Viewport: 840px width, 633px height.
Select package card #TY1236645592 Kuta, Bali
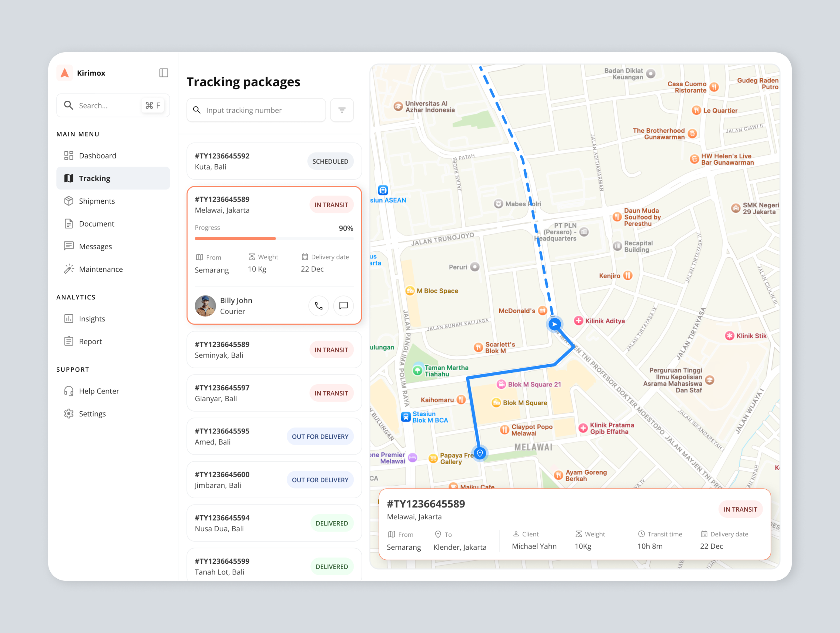pyautogui.click(x=274, y=161)
